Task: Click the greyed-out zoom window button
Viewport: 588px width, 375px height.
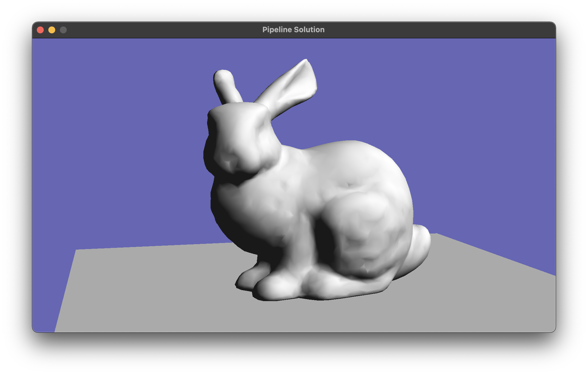Action: (63, 30)
